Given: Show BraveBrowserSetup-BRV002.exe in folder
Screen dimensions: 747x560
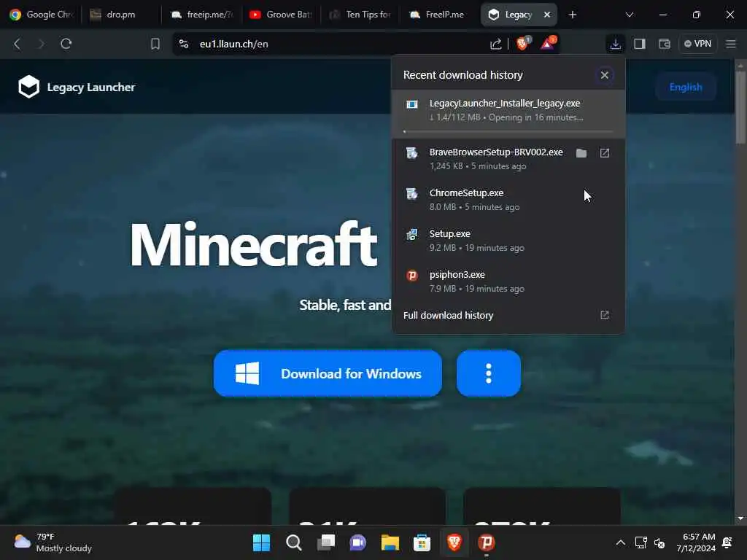Looking at the screenshot, I should (x=581, y=153).
